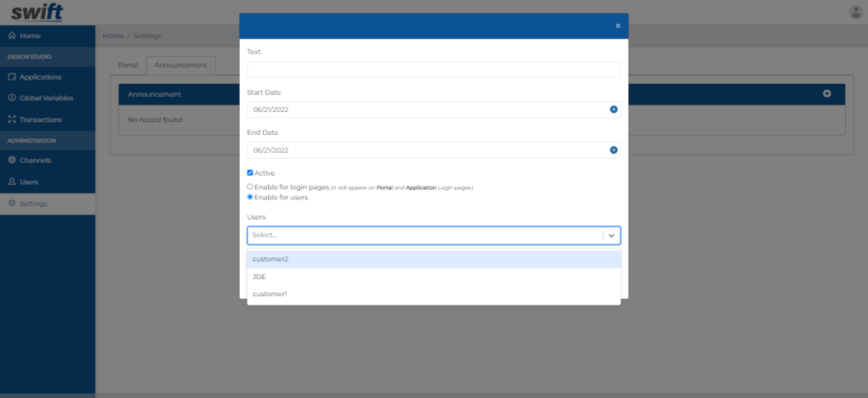Click into the Text input field
This screenshot has height=398, width=868.
pyautogui.click(x=433, y=70)
